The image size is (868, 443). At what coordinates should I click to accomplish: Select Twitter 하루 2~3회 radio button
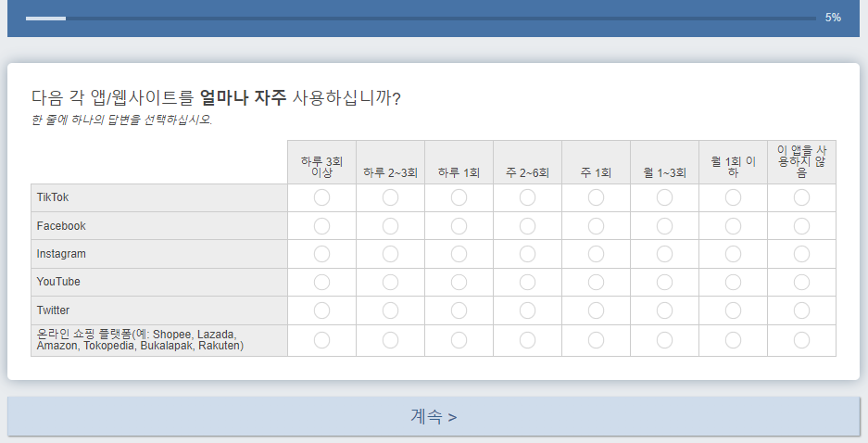390,310
